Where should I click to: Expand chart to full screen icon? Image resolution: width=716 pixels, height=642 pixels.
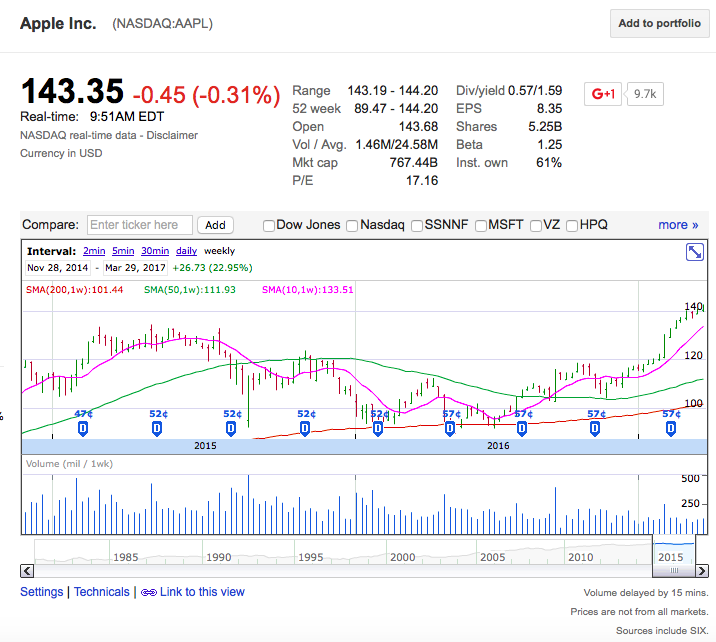click(695, 252)
